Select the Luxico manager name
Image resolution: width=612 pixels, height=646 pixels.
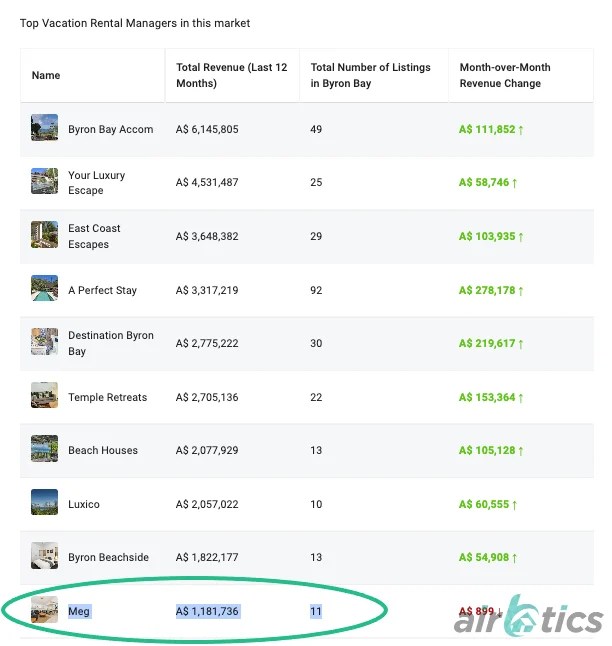[84, 504]
